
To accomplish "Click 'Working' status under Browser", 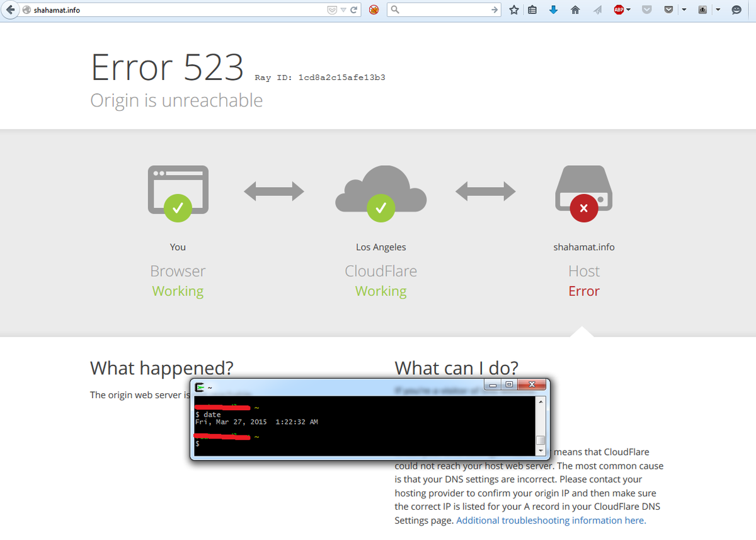I will pos(178,291).
